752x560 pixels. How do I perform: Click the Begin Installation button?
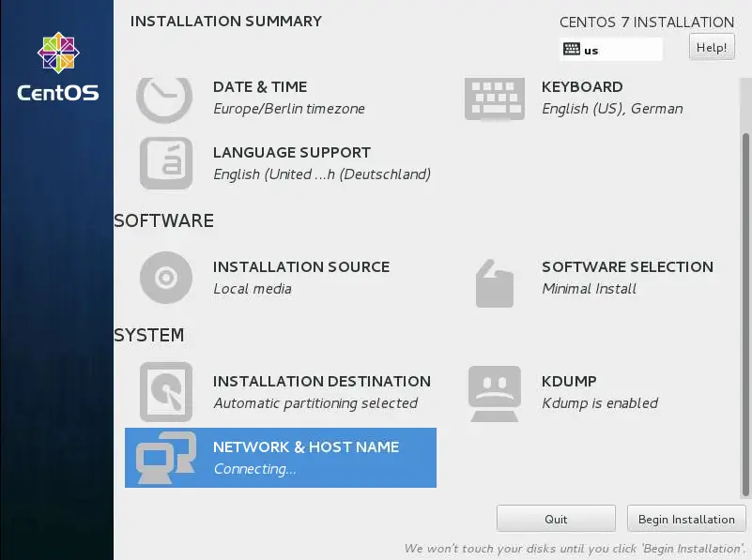tap(686, 519)
